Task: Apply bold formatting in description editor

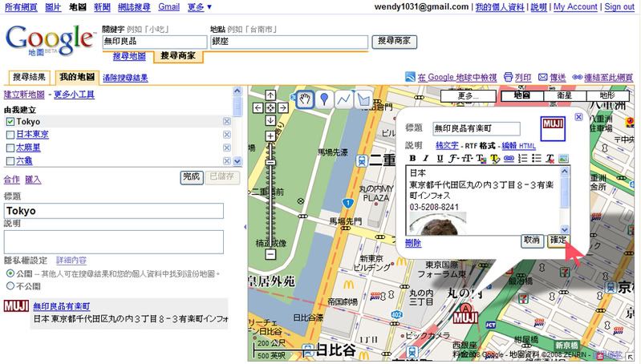Action: coord(412,159)
